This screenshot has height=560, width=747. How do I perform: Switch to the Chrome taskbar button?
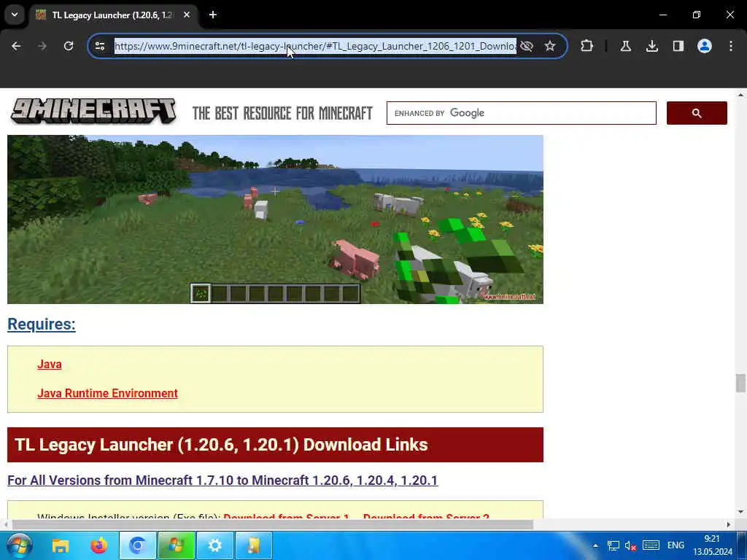[137, 545]
